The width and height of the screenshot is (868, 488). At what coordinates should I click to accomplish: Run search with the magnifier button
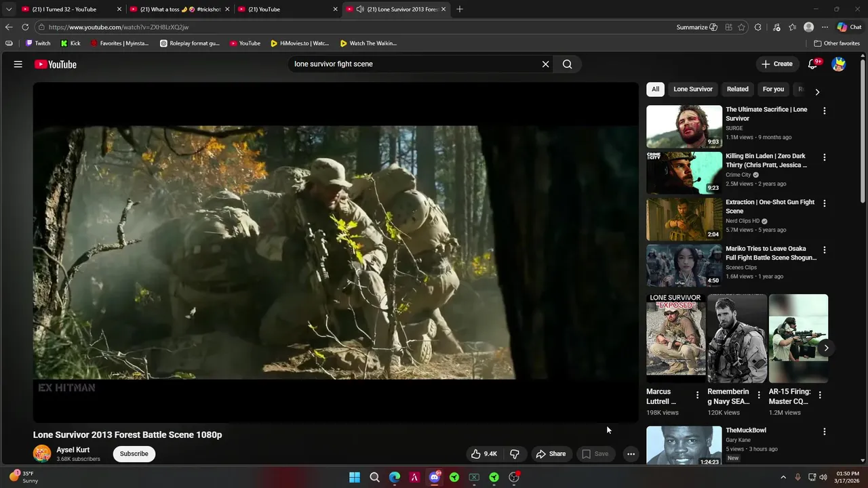[x=568, y=64]
